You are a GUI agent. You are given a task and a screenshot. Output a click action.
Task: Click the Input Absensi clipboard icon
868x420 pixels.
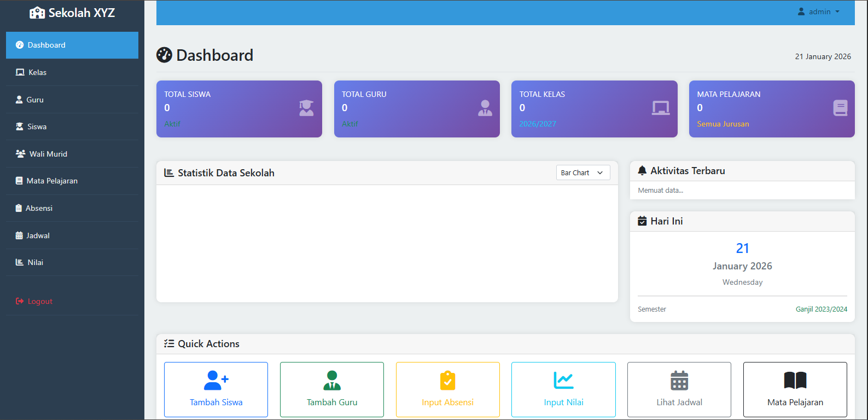point(447,380)
